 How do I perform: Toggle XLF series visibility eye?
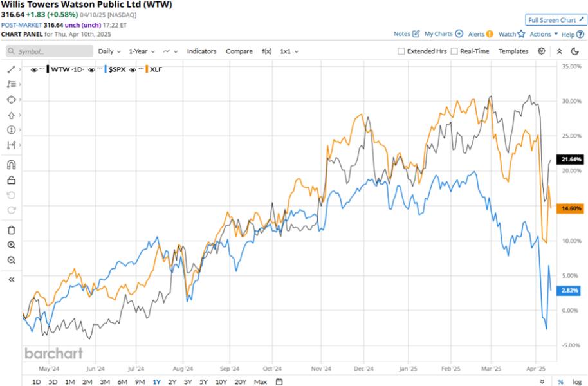(133, 69)
